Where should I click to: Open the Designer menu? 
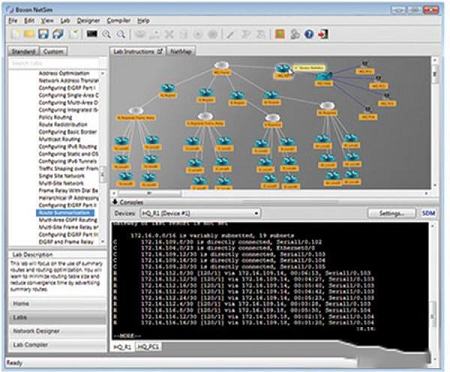coord(88,21)
